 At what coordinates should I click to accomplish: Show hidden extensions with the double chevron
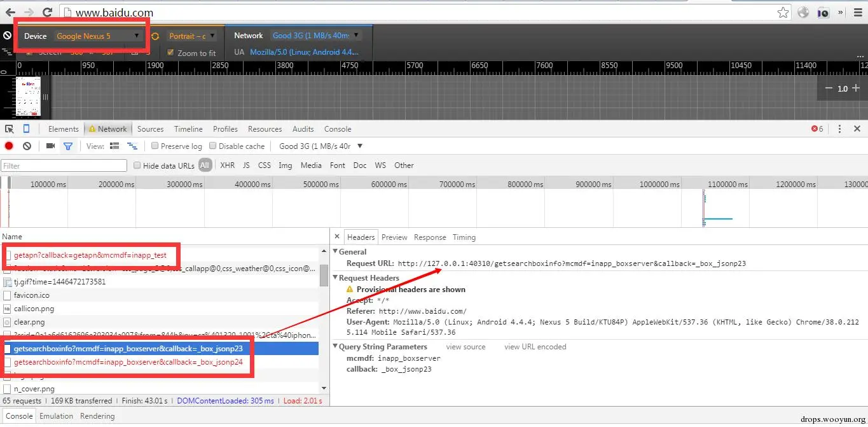click(841, 12)
